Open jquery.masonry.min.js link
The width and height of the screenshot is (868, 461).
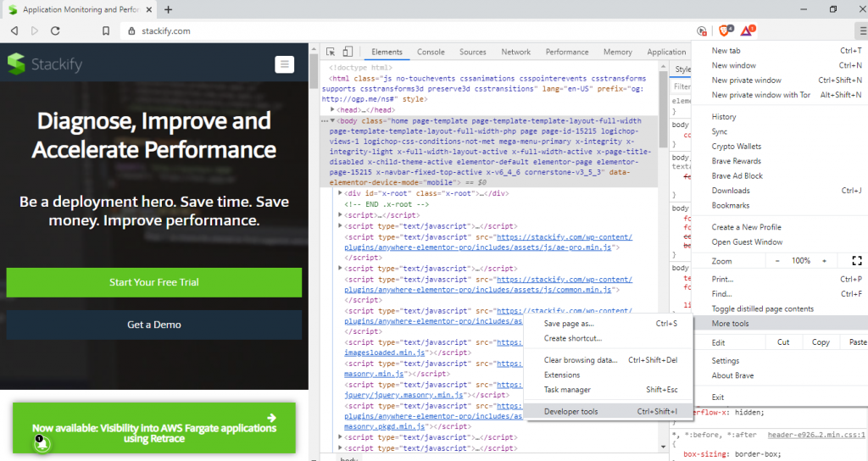point(403,395)
